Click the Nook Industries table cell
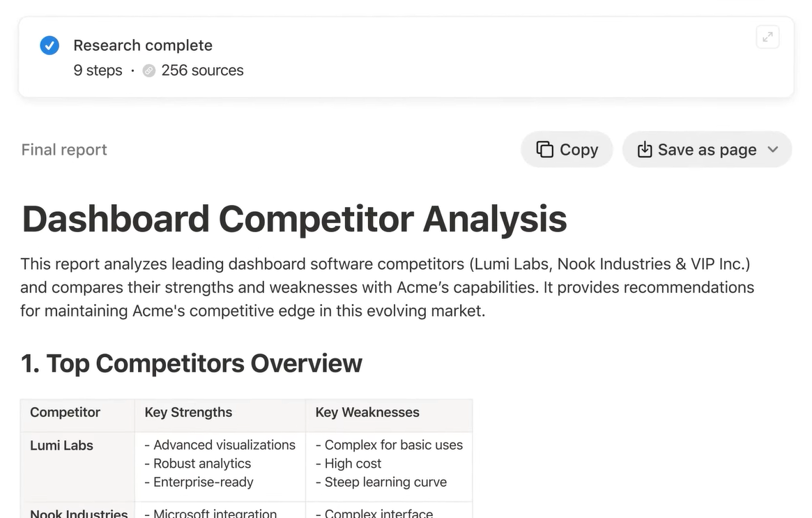 [77, 512]
